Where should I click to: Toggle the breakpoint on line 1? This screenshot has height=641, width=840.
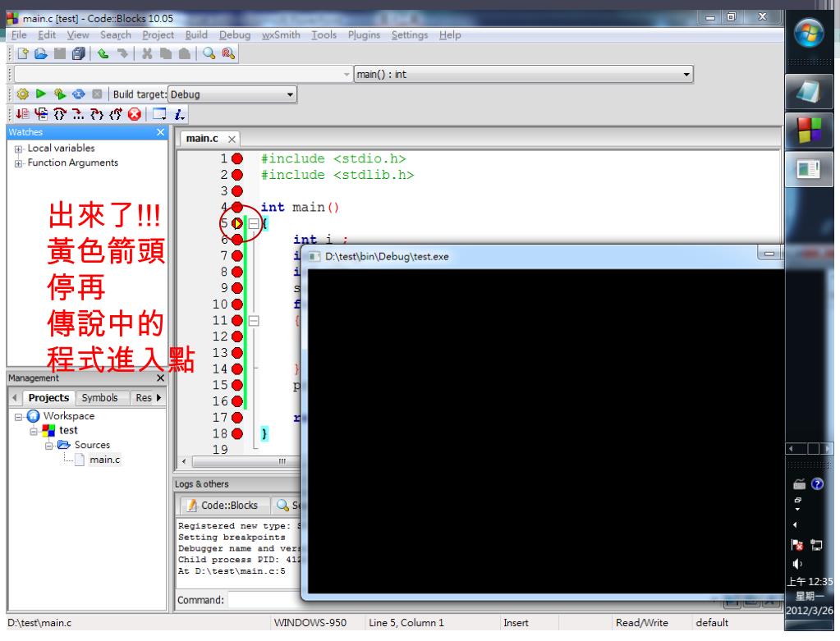tap(237, 158)
